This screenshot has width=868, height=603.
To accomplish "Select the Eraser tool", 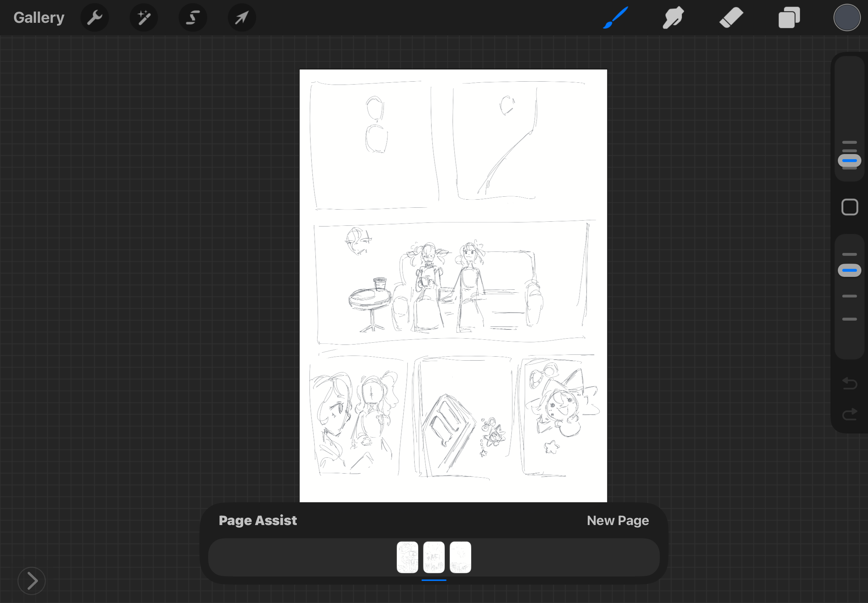I will coord(731,18).
